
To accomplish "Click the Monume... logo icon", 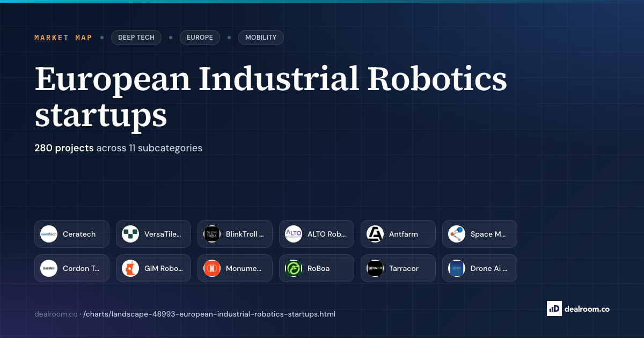I will tap(212, 268).
